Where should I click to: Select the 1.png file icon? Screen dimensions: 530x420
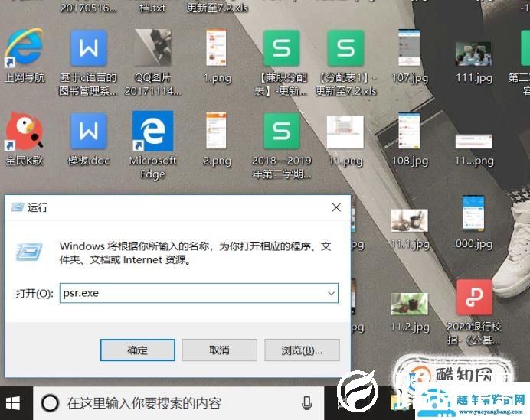point(216,48)
